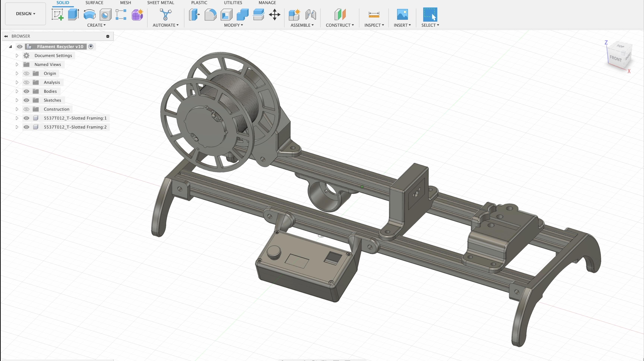Select the Move/Copy tool
Screen dimensions: 644x361
(x=274, y=15)
